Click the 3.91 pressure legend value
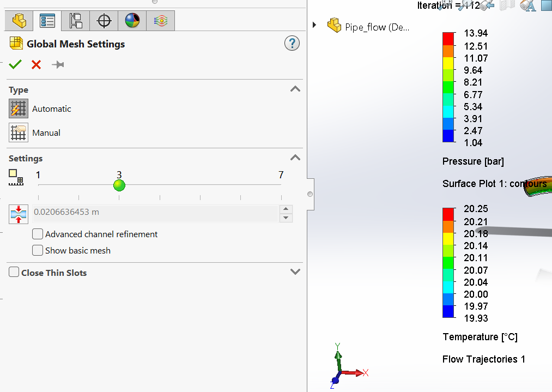Viewport: 552px width, 392px height. point(473,119)
